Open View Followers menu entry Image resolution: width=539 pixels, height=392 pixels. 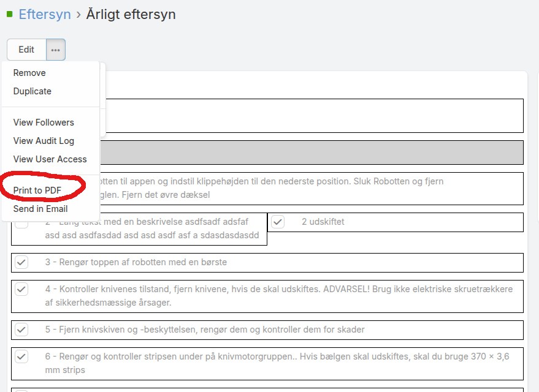(44, 123)
